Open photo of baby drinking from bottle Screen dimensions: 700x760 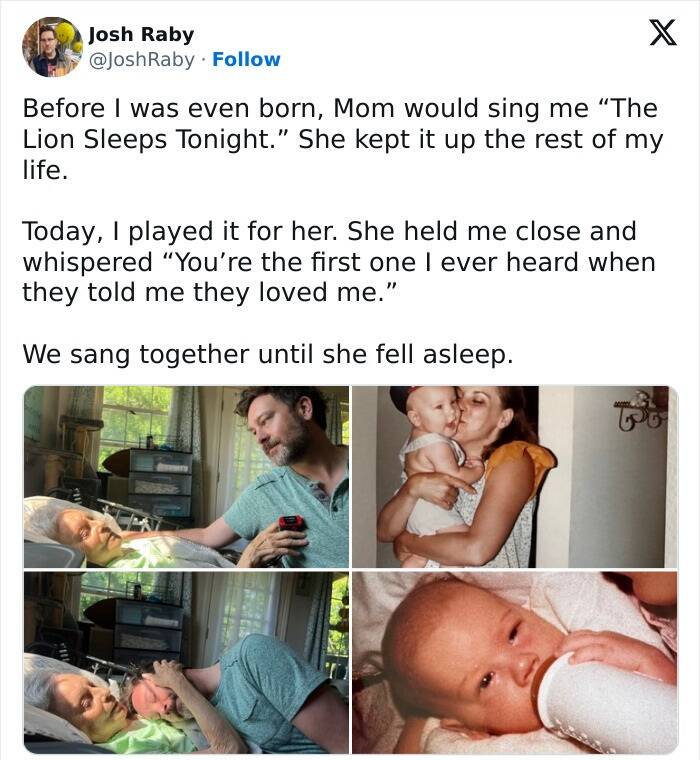coord(514,663)
